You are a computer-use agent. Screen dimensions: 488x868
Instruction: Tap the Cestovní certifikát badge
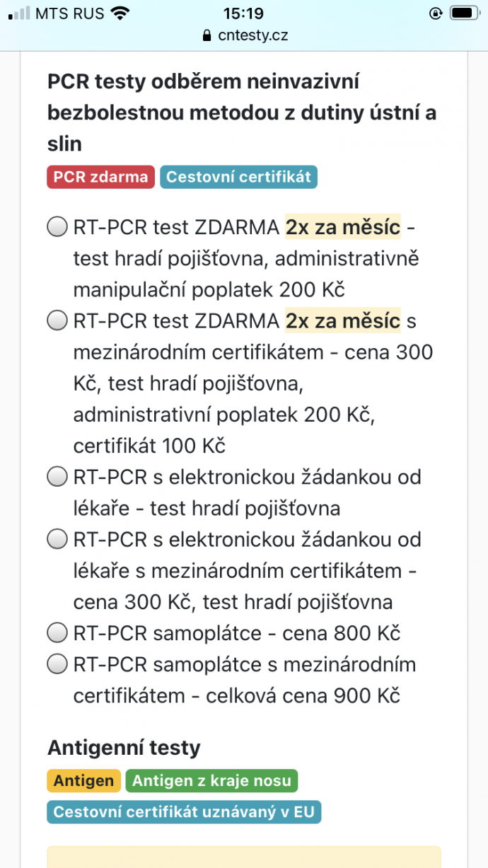point(238,177)
